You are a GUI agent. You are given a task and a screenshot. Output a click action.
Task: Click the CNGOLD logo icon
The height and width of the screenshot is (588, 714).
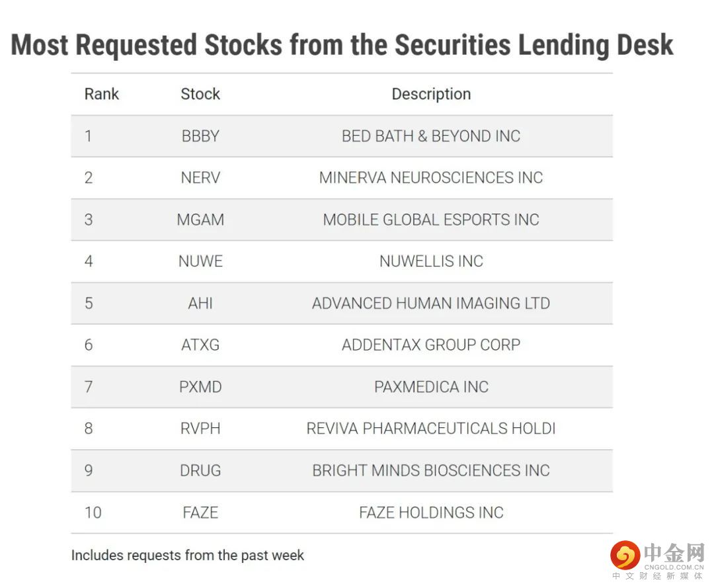(x=625, y=556)
